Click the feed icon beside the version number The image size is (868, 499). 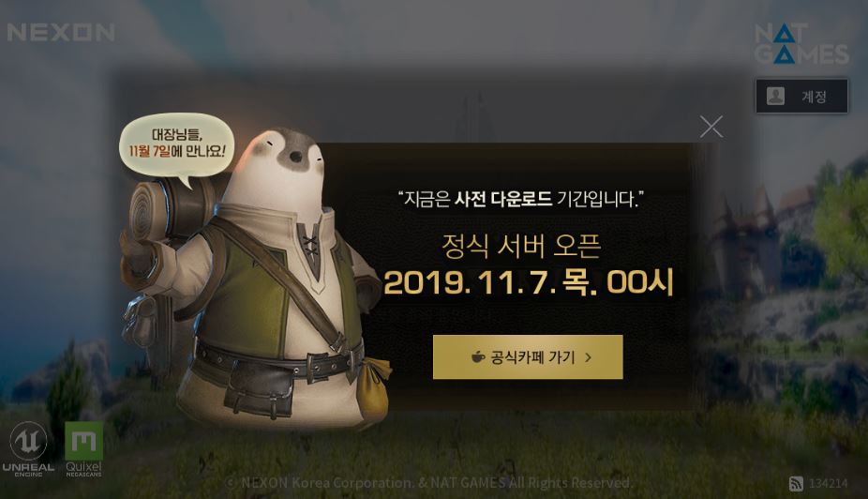796,483
